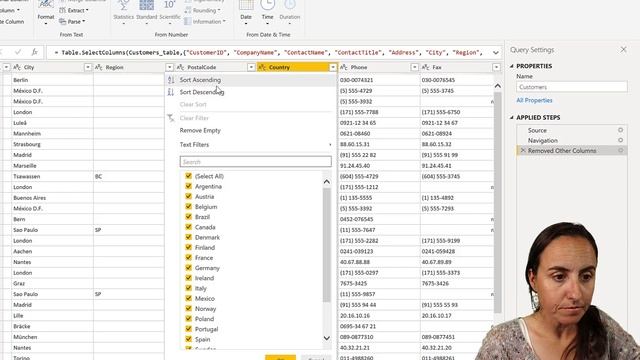Select phone cell 030-0074321

coord(379,80)
